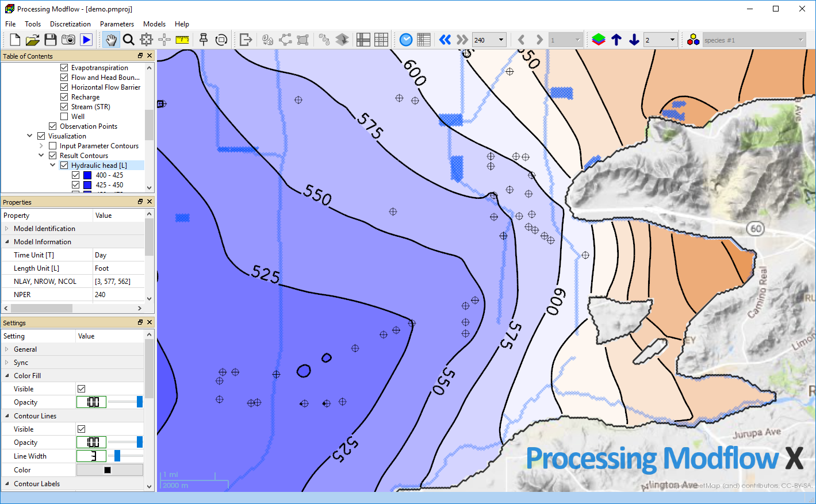Open a project with the folder icon

pos(33,40)
